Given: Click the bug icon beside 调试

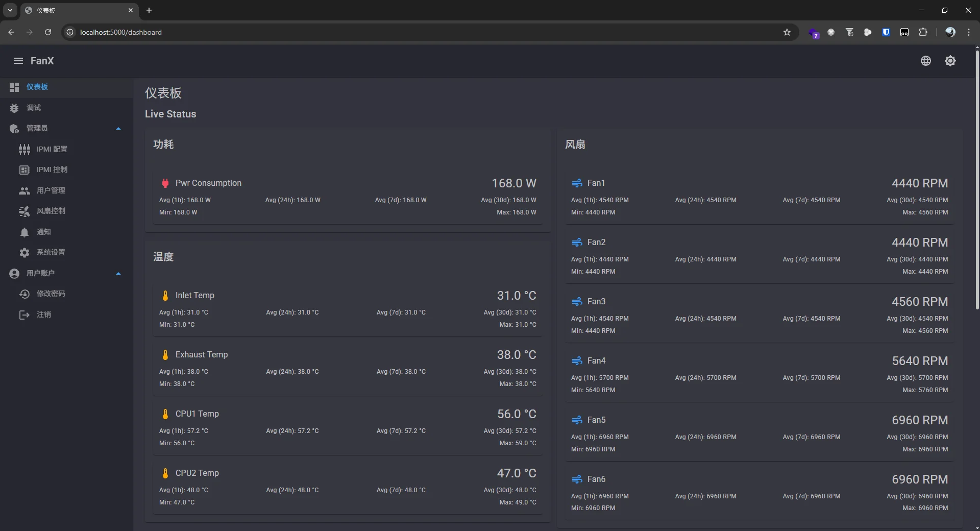Looking at the screenshot, I should (x=14, y=108).
